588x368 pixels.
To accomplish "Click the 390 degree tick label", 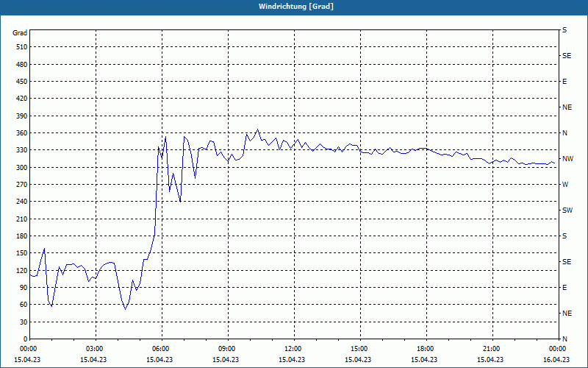I will [22, 116].
